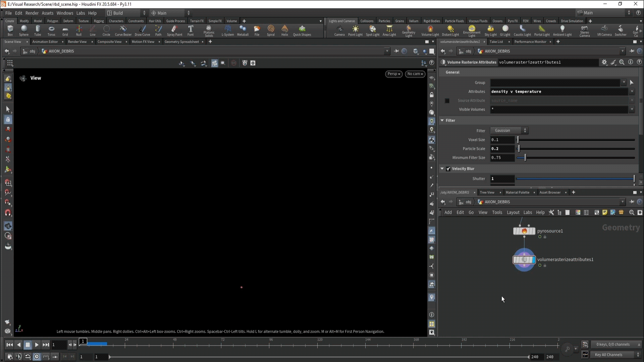
Task: Switch to the Geometry Spreadsheet tab
Action: pyautogui.click(x=181, y=42)
